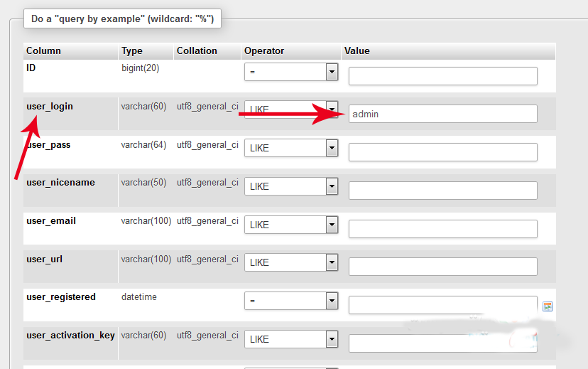Viewport: 588px width, 369px height.
Task: Click the Value column header
Action: [x=357, y=51]
